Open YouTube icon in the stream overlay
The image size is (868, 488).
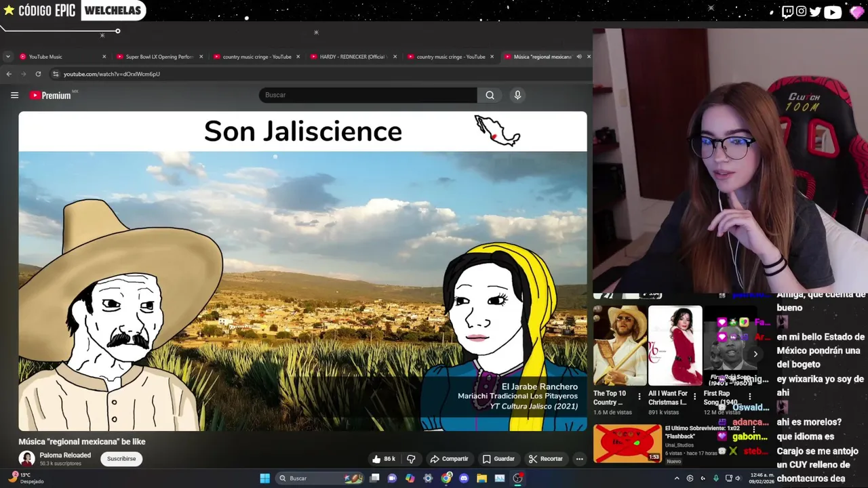[833, 11]
